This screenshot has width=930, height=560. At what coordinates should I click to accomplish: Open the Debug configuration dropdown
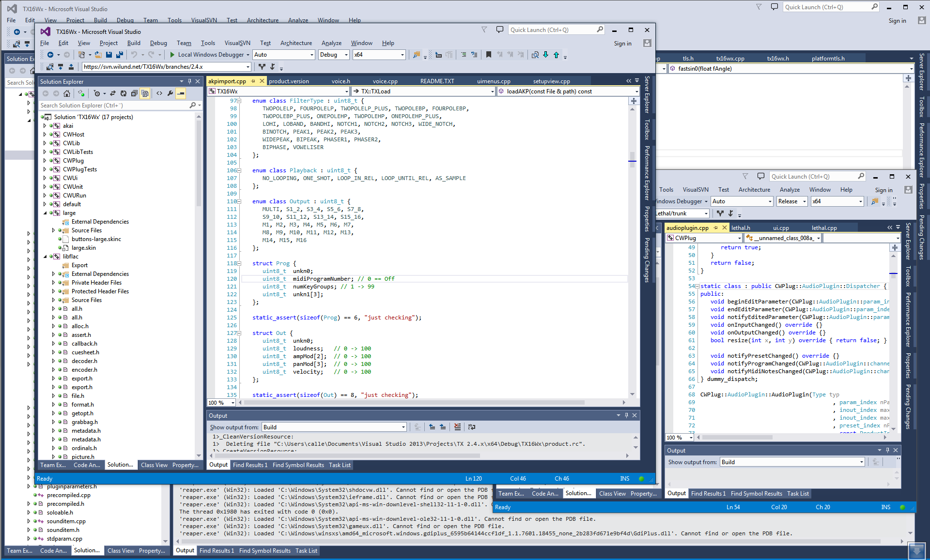[x=333, y=55]
